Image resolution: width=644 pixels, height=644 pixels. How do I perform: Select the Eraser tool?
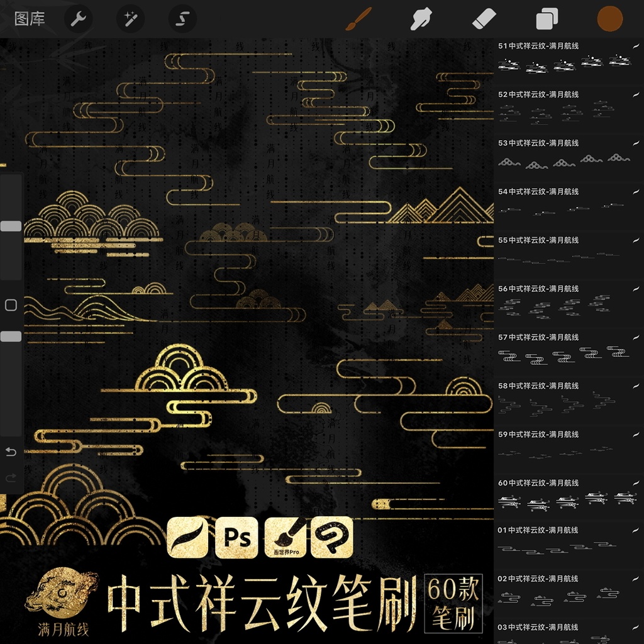coord(483,18)
